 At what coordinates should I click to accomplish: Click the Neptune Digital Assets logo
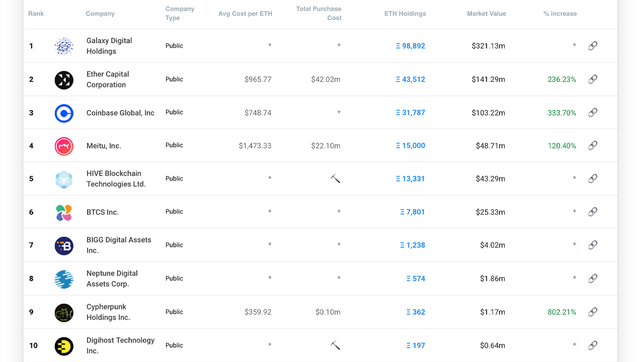point(64,279)
